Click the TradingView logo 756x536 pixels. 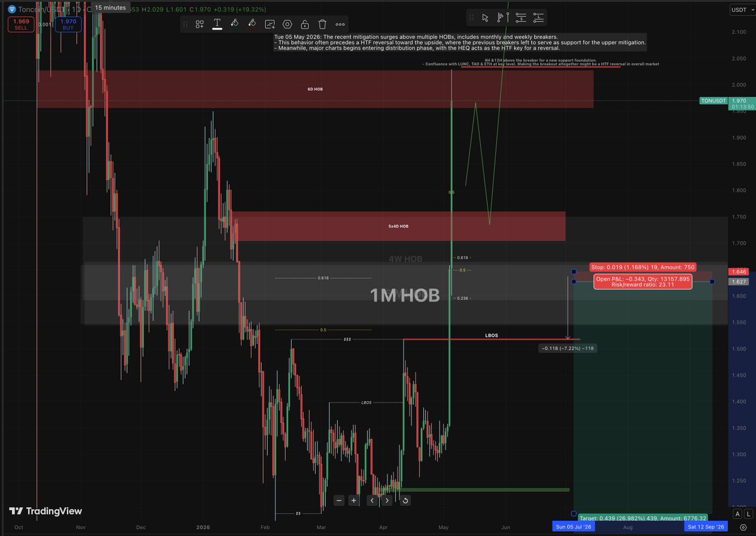(45, 511)
